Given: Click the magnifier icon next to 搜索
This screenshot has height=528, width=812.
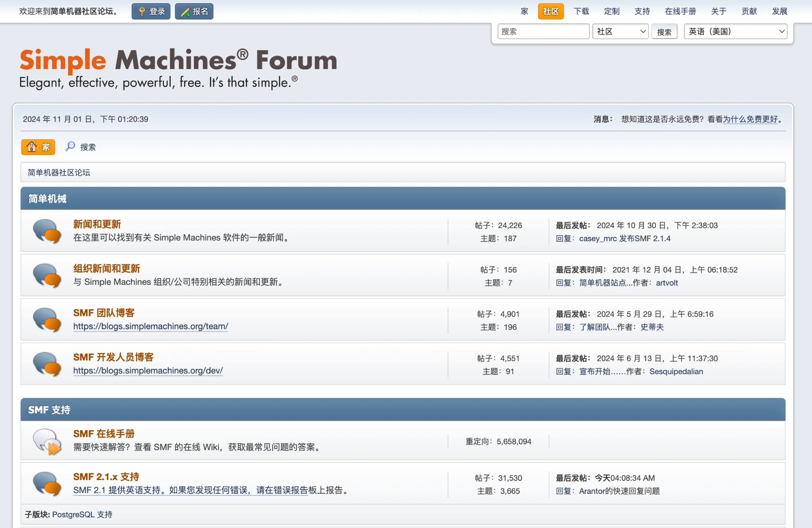Looking at the screenshot, I should pyautogui.click(x=70, y=146).
